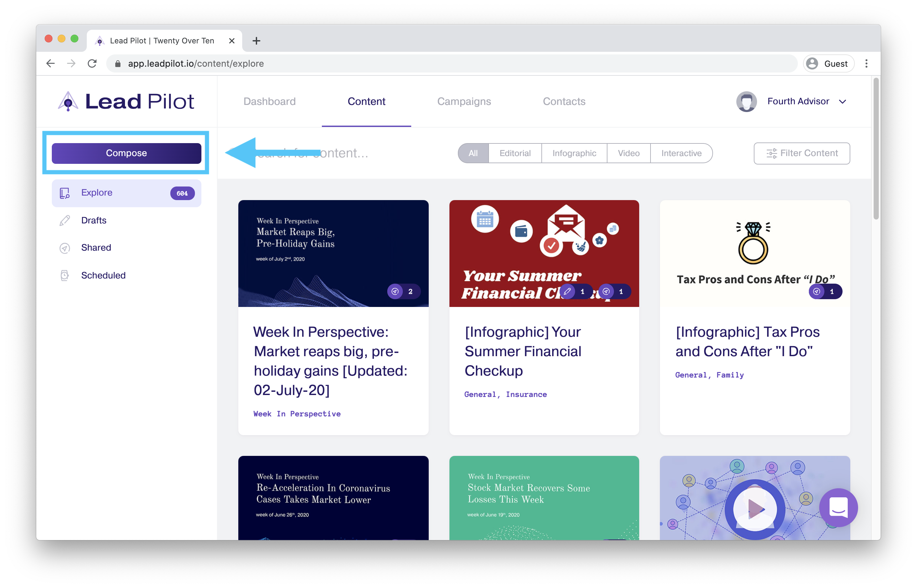
Task: Click the Fourth Advisor avatar
Action: [x=746, y=102]
